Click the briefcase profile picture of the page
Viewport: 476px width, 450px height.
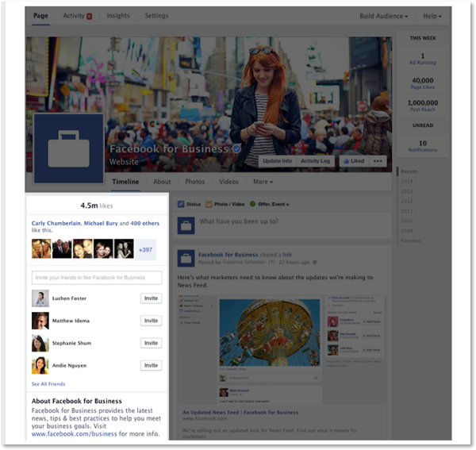(x=68, y=148)
